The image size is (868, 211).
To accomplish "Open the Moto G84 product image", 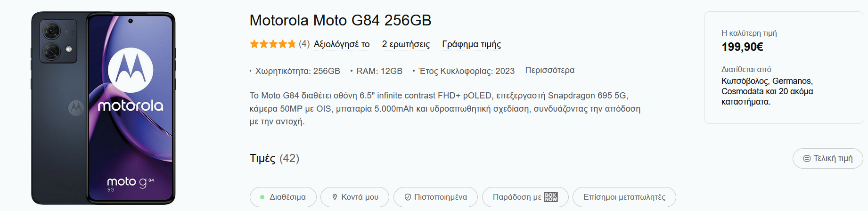I will point(103,108).
